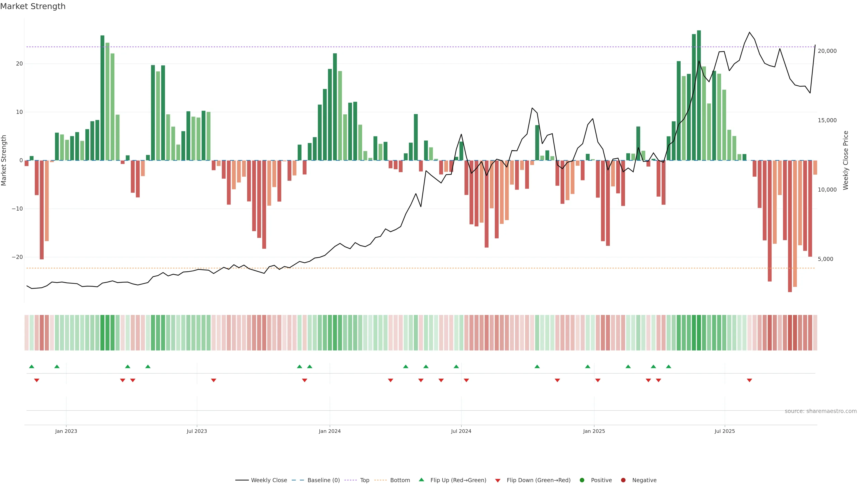Click the green Positive circle legend icon
This screenshot has width=868, height=488.
click(x=582, y=480)
